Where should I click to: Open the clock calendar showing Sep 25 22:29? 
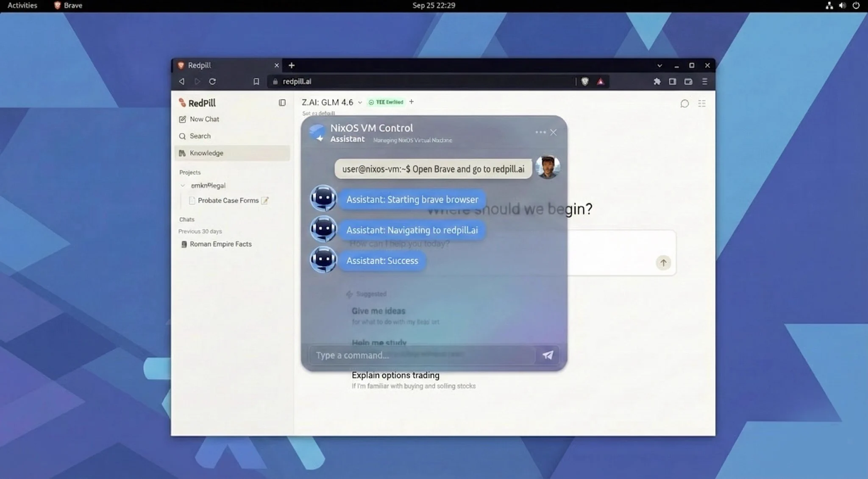click(x=434, y=6)
